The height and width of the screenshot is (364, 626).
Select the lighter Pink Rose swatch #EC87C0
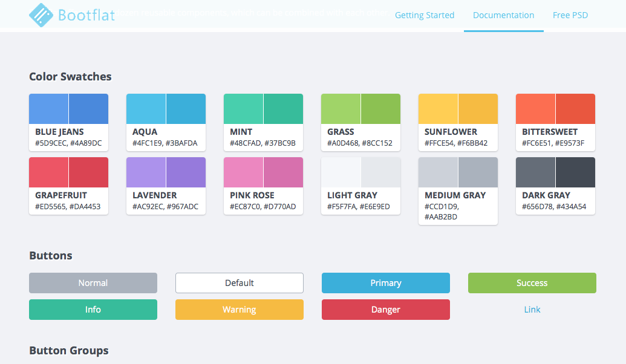(x=244, y=172)
